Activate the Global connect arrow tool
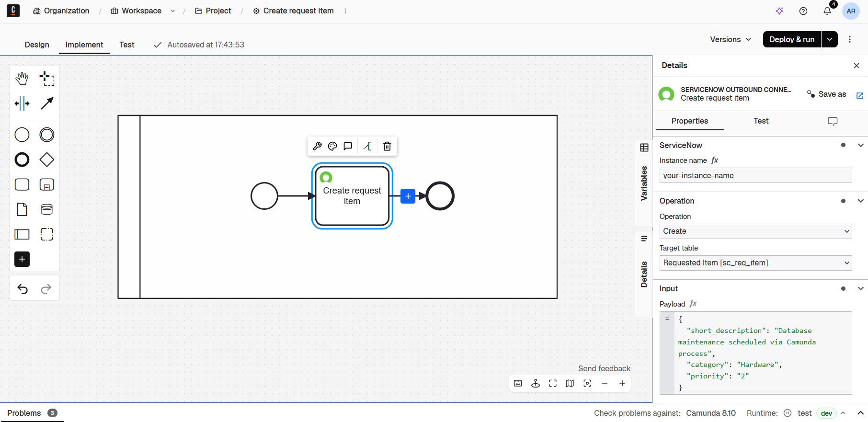This screenshot has height=422, width=868. pyautogui.click(x=47, y=103)
